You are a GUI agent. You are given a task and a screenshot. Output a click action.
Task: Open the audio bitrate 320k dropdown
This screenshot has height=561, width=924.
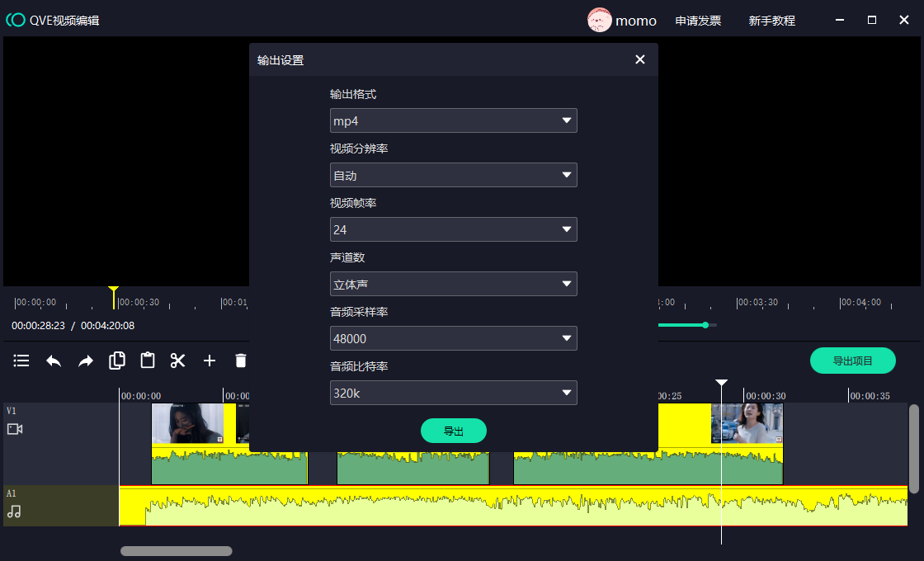click(453, 394)
